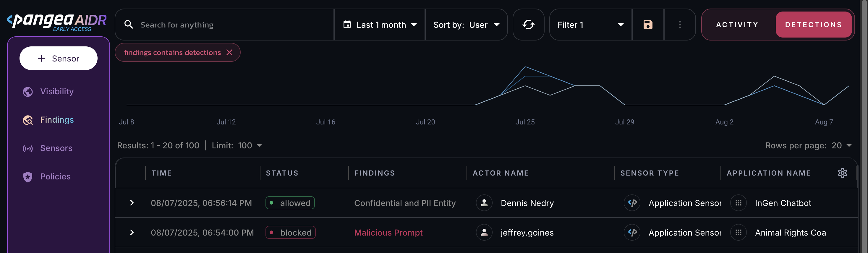Click the Jul 25 peak on the chart
This screenshot has width=868, height=253.
[525, 67]
